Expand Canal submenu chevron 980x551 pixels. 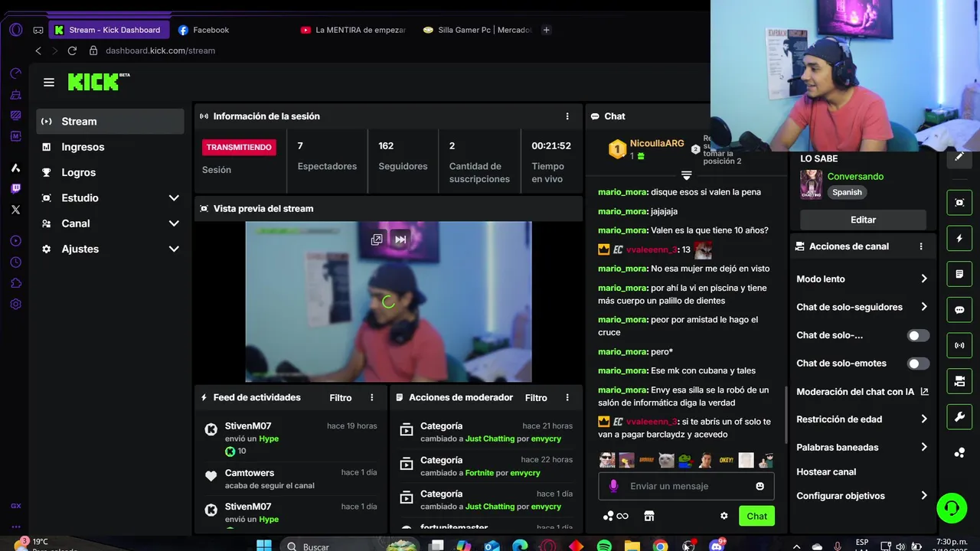pyautogui.click(x=174, y=223)
